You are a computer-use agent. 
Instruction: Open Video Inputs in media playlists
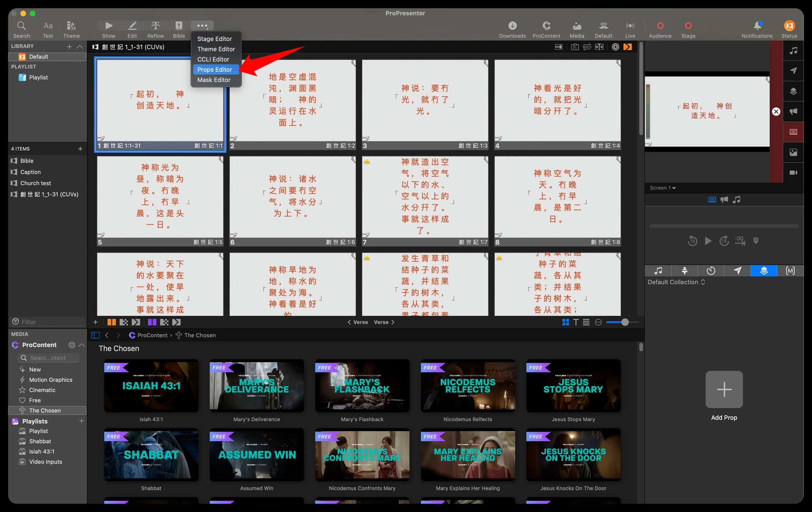pos(47,462)
